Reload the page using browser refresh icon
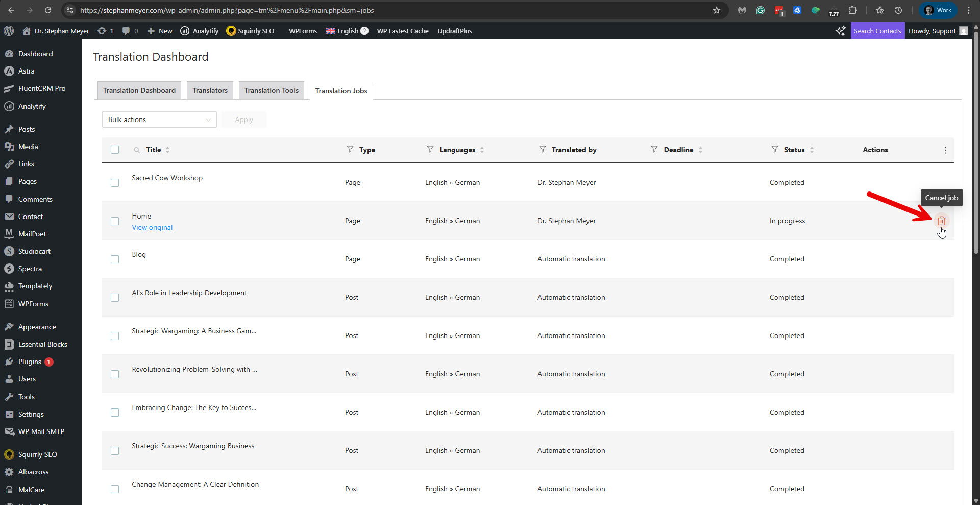This screenshot has width=980, height=505. point(48,10)
